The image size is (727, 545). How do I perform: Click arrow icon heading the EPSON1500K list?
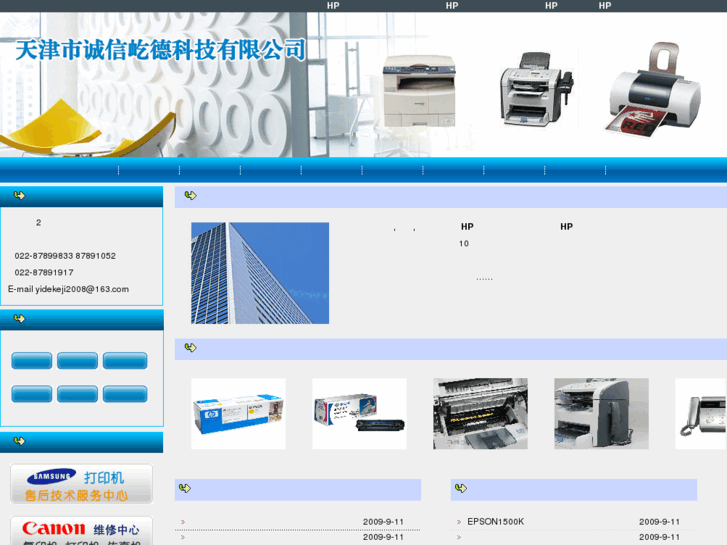(461, 488)
